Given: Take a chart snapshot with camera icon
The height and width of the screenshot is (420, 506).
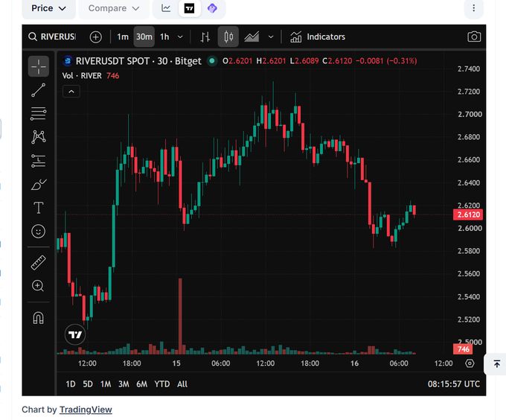Looking at the screenshot, I should click(x=474, y=36).
